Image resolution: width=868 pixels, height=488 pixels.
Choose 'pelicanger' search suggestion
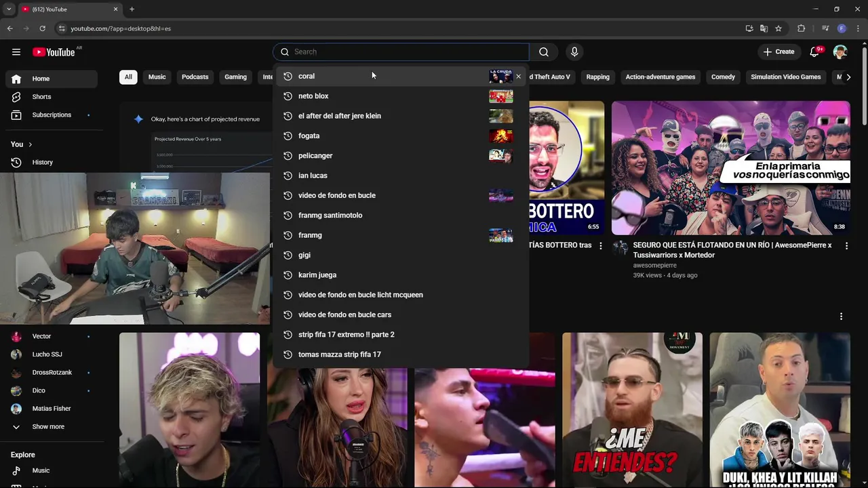401,156
